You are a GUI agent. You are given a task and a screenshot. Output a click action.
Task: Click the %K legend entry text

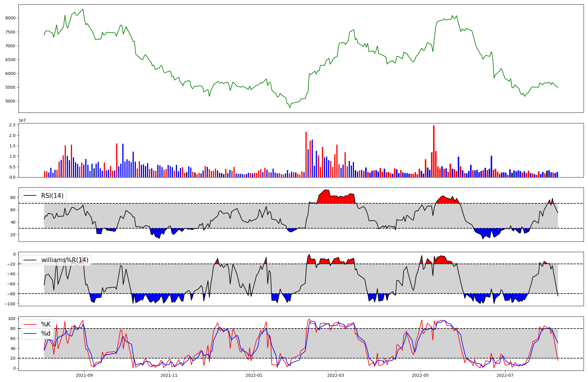click(46, 324)
